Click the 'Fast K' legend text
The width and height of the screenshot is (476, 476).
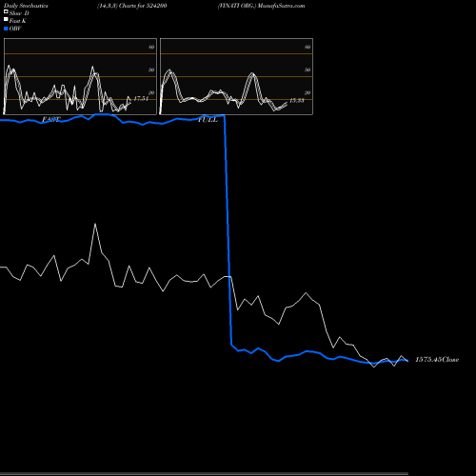coord(18,21)
